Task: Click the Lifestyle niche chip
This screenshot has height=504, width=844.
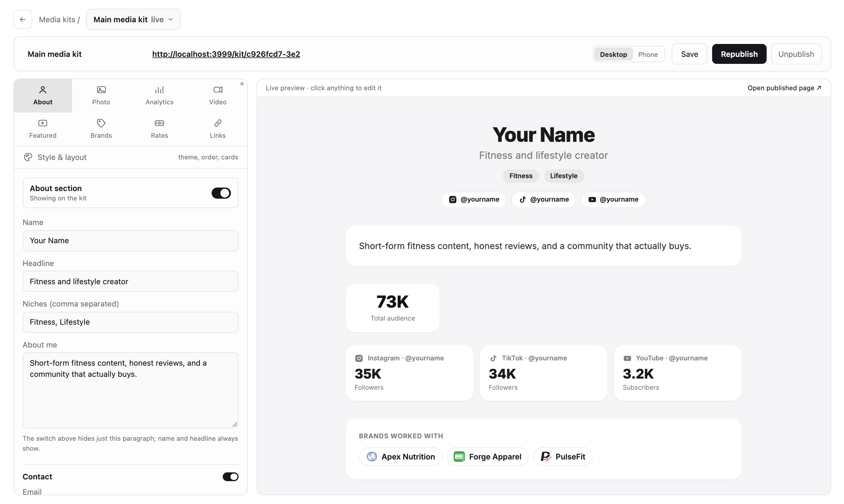Action: 564,176
